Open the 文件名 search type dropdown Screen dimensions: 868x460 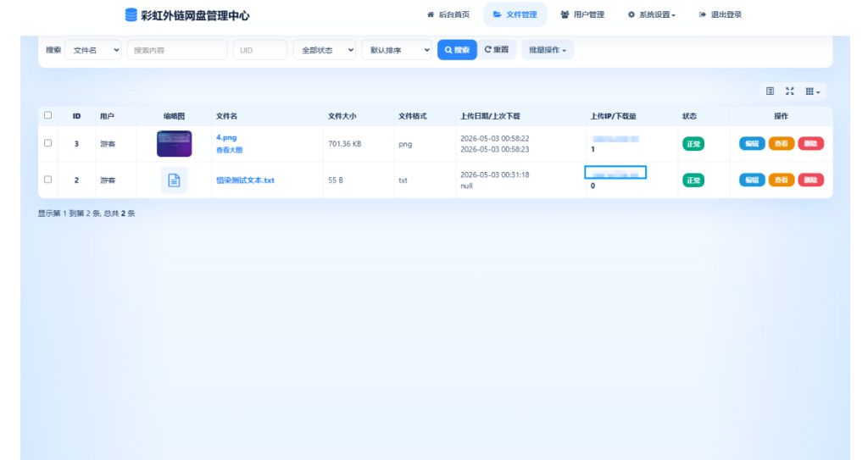[x=93, y=50]
